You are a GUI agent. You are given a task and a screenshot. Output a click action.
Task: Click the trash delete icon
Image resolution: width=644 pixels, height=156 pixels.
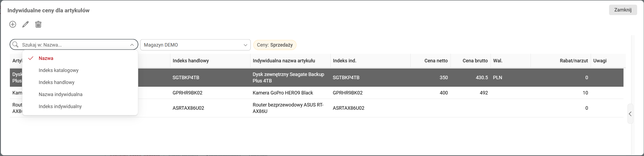pos(38,24)
